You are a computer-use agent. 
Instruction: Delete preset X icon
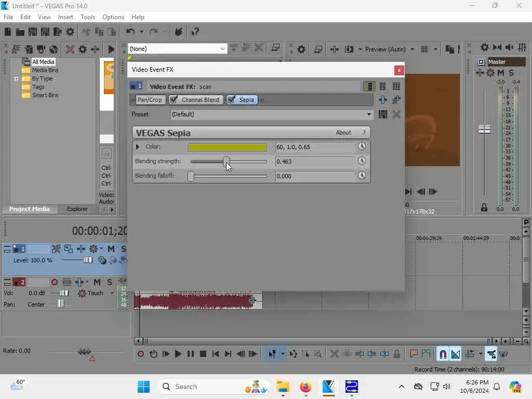click(396, 114)
